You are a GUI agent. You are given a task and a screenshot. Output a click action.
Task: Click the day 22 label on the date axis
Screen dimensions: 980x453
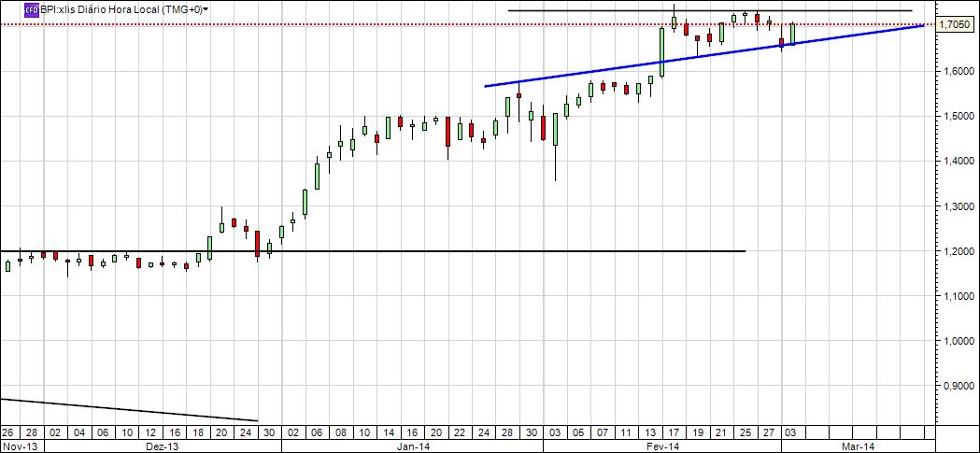(460, 433)
